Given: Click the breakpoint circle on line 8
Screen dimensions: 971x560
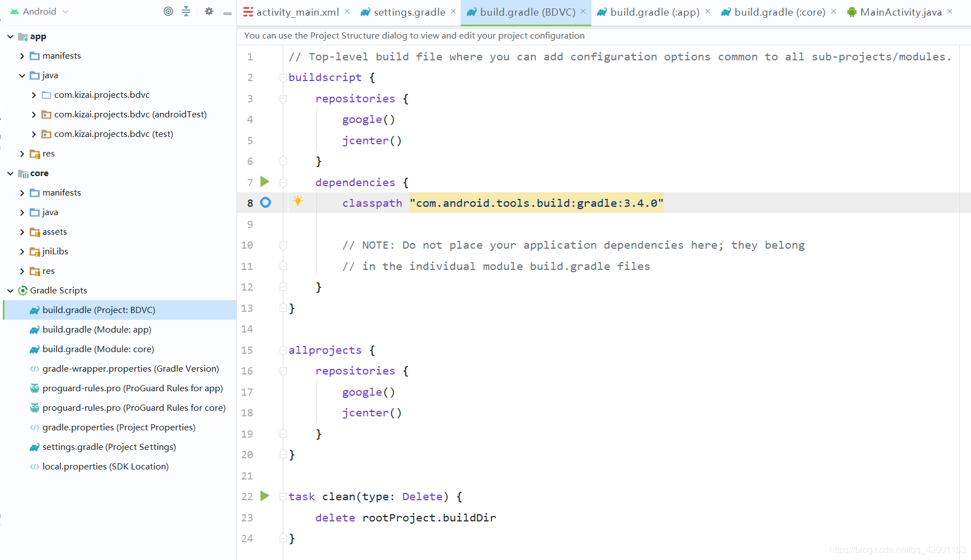Looking at the screenshot, I should click(266, 202).
